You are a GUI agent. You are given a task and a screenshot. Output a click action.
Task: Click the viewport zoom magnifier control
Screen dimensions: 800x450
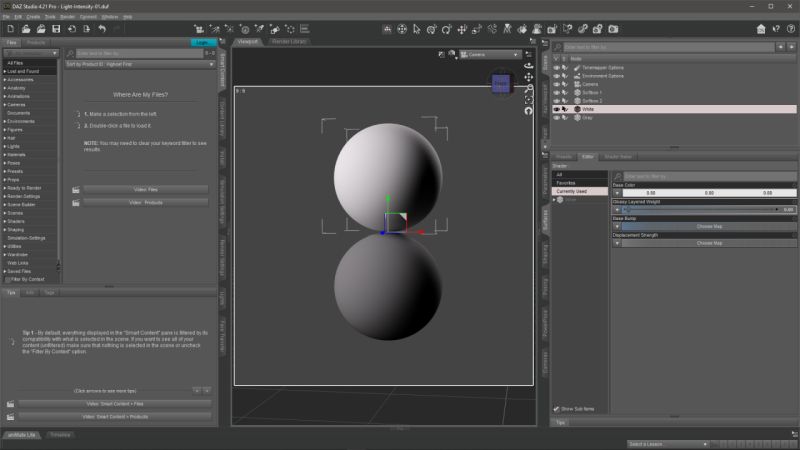coord(529,88)
